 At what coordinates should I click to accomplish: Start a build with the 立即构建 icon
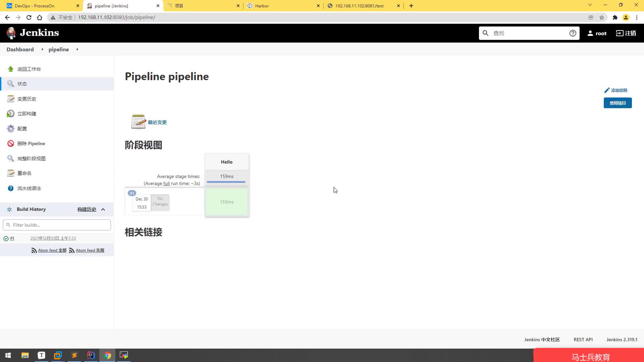pos(11,114)
